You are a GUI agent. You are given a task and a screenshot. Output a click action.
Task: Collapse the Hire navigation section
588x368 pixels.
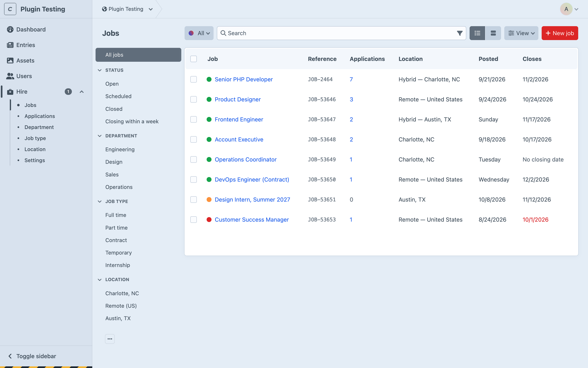82,92
